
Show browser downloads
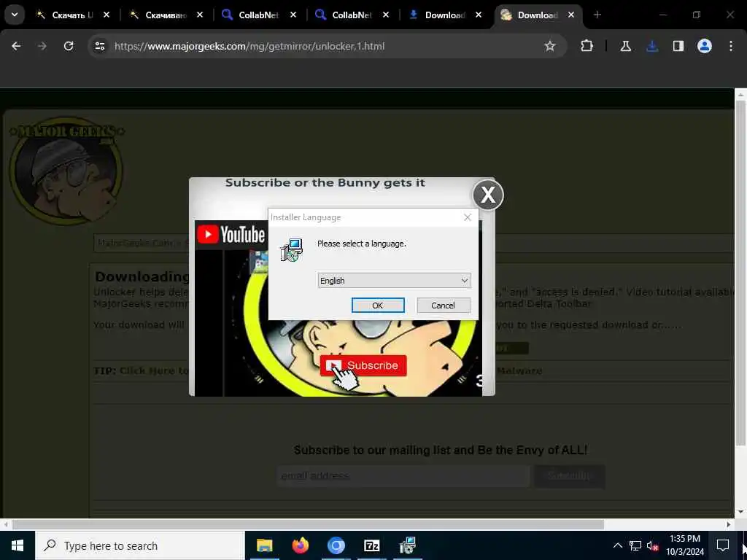(652, 46)
